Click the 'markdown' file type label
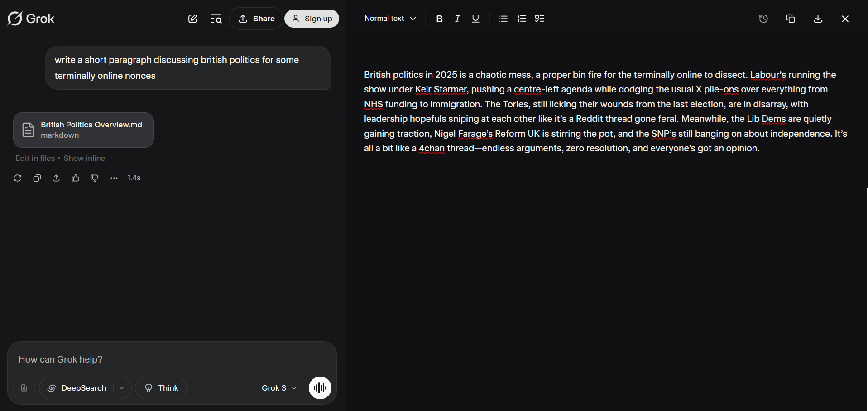868x411 pixels. (60, 135)
